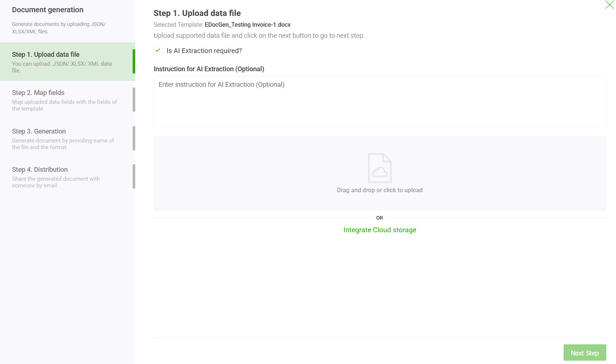This screenshot has width=616, height=364.
Task: Expand Step 3. Generation
Action: tap(67, 139)
